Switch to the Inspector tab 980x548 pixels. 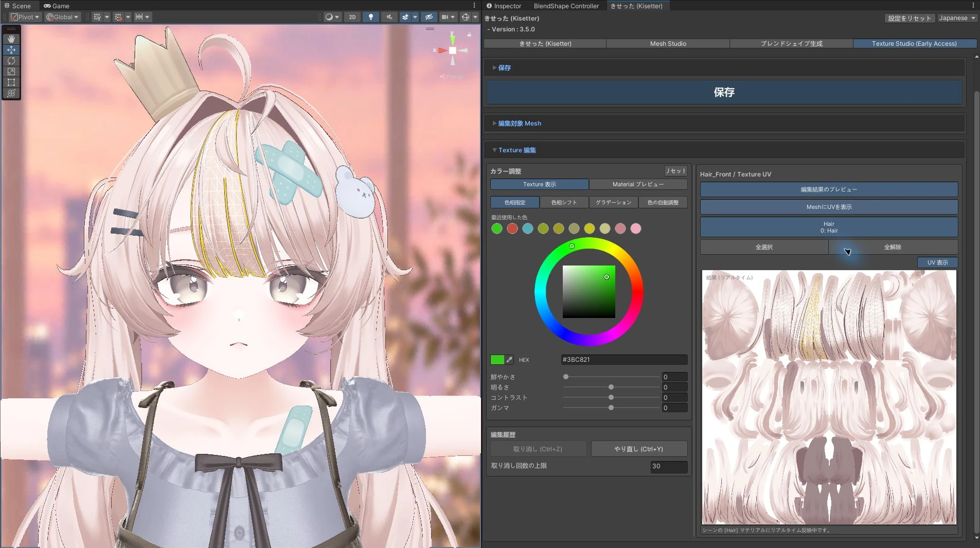tap(504, 6)
